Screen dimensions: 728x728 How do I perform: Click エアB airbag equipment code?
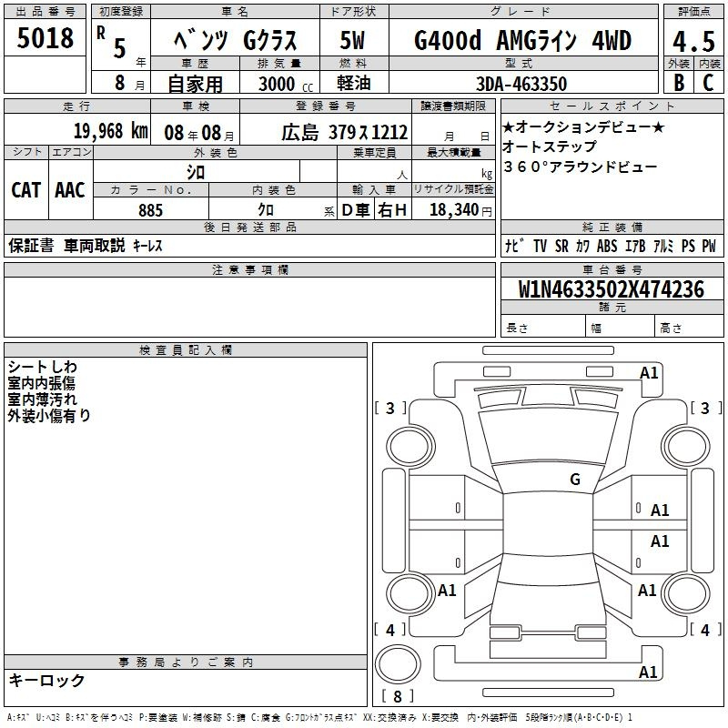coord(635,246)
